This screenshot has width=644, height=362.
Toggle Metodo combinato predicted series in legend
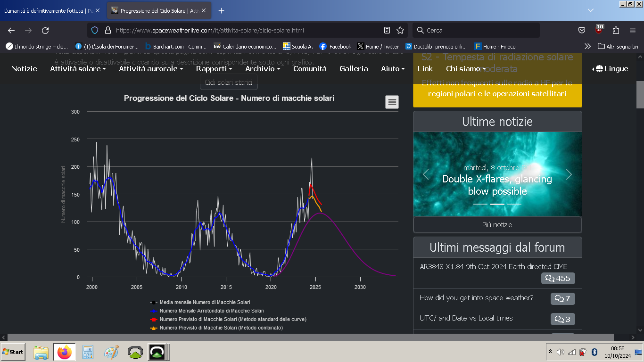pyautogui.click(x=216, y=328)
